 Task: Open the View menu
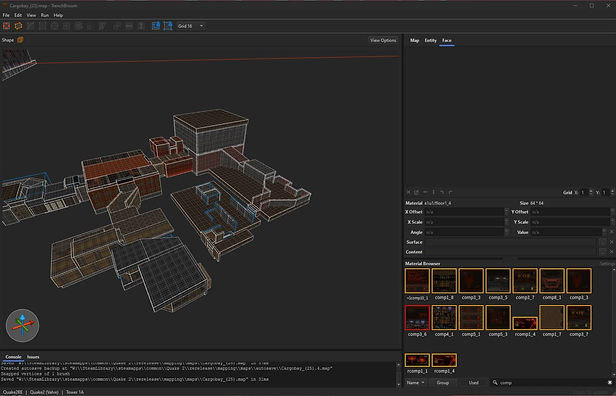(x=31, y=15)
